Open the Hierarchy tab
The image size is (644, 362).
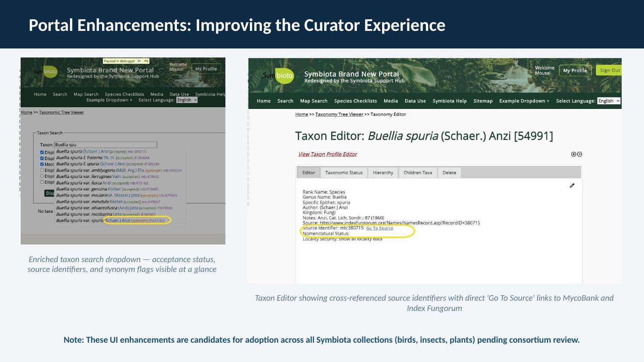(x=383, y=172)
